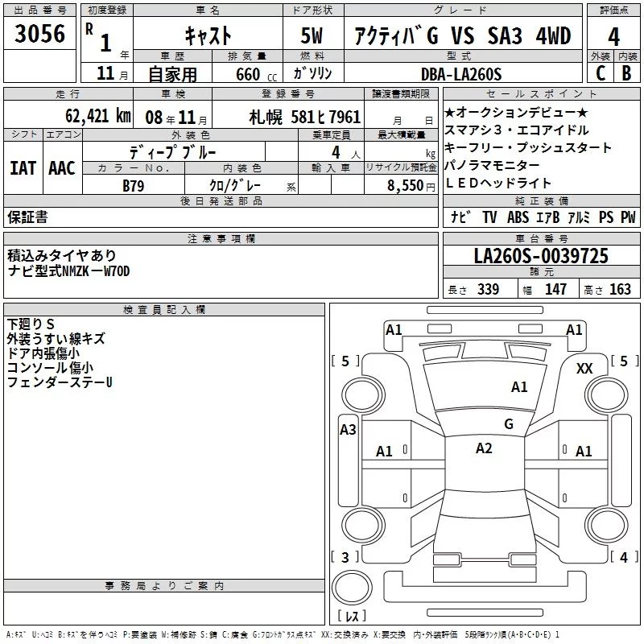This screenshot has width=644, height=644.
Task: Select the A3 scratch marker beside the car
Action: pyautogui.click(x=348, y=430)
